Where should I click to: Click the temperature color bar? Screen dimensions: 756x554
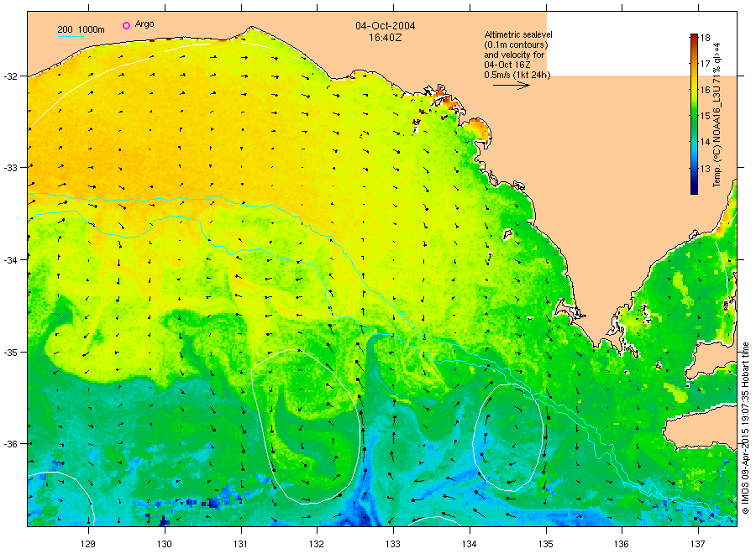click(694, 114)
